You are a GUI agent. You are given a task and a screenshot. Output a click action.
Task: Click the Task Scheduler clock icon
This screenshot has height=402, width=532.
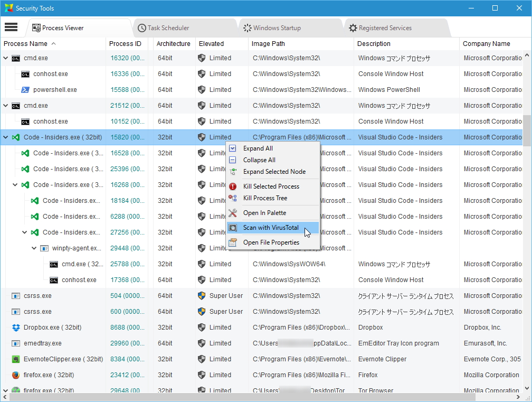pos(142,28)
